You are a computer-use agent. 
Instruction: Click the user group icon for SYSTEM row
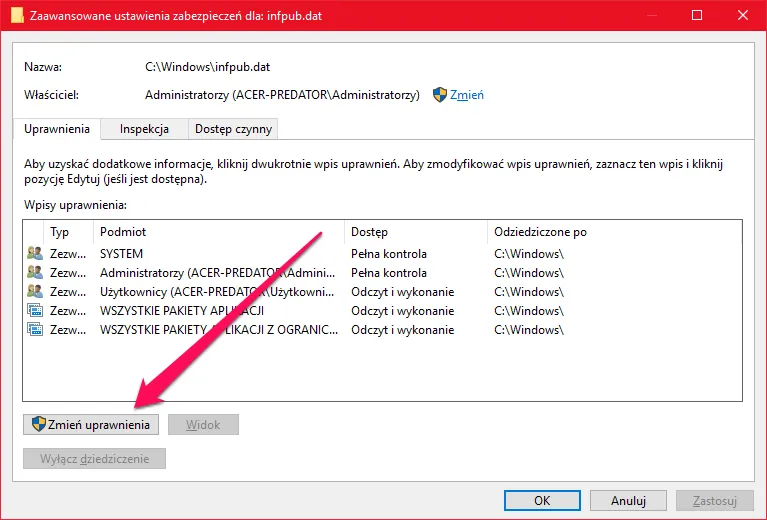[35, 253]
